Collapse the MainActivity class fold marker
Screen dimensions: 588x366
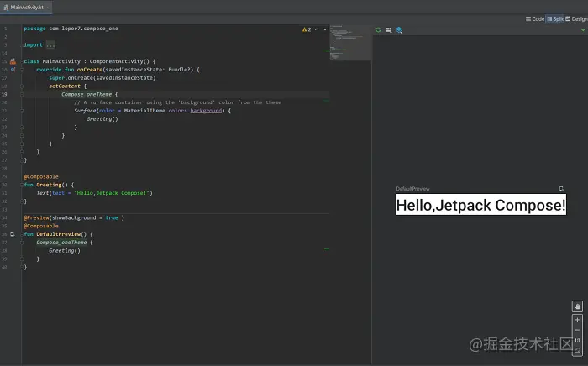point(22,61)
